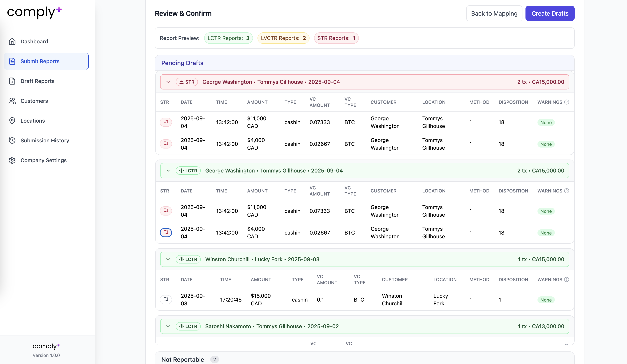Unflag the selected $4,000 CAD LCTR transaction
The image size is (627, 364).
pyautogui.click(x=166, y=232)
